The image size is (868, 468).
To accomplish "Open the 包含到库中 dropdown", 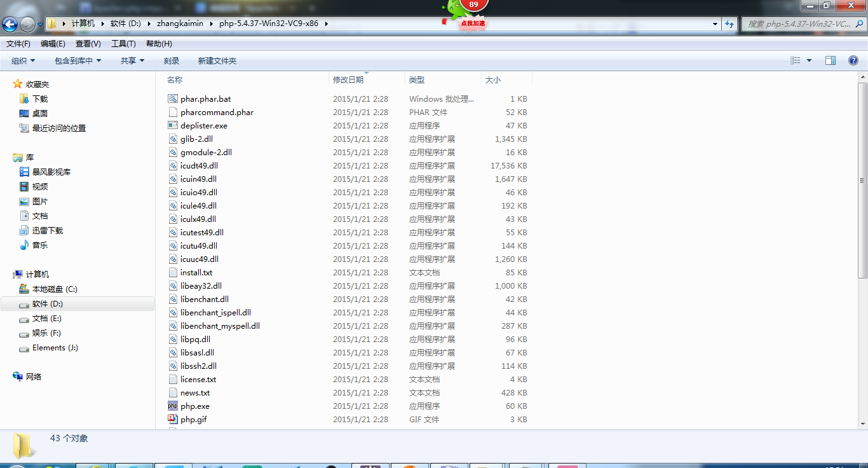I will click(78, 60).
